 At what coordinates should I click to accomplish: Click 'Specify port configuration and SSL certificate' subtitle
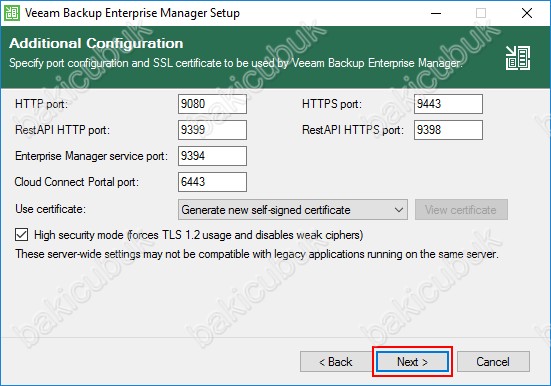[235, 63]
